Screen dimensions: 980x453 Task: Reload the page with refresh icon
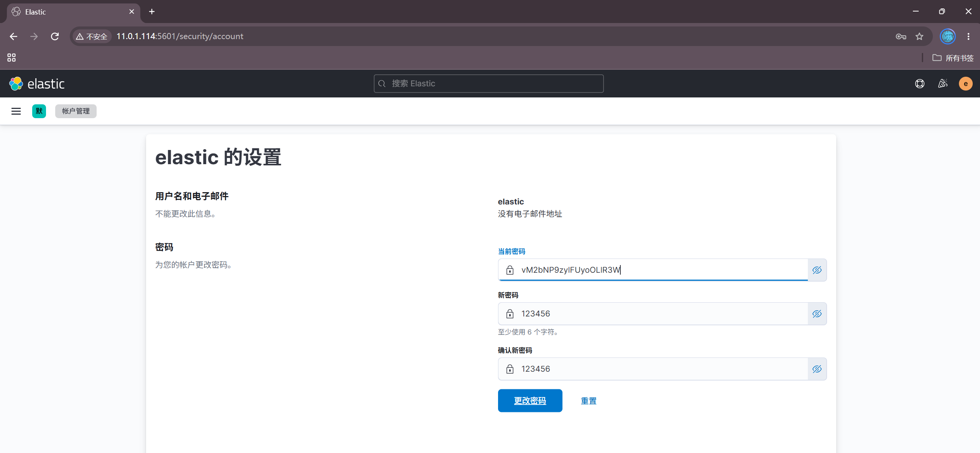(x=55, y=36)
